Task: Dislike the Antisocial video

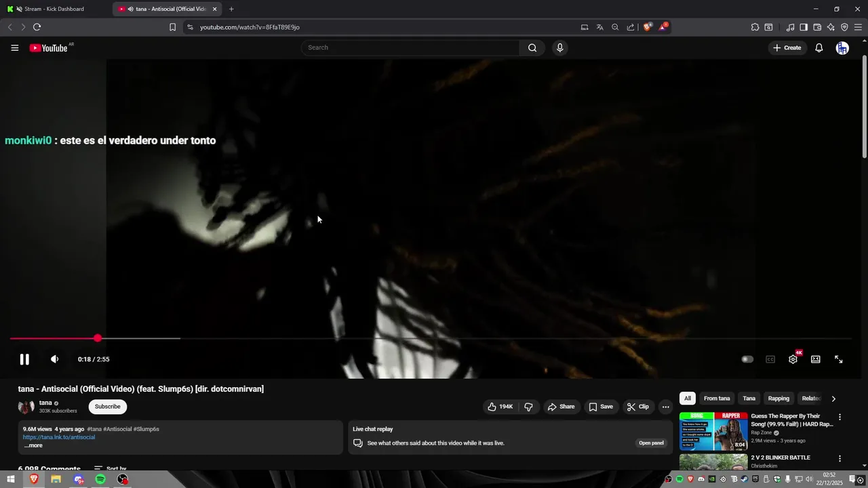Action: point(528,407)
